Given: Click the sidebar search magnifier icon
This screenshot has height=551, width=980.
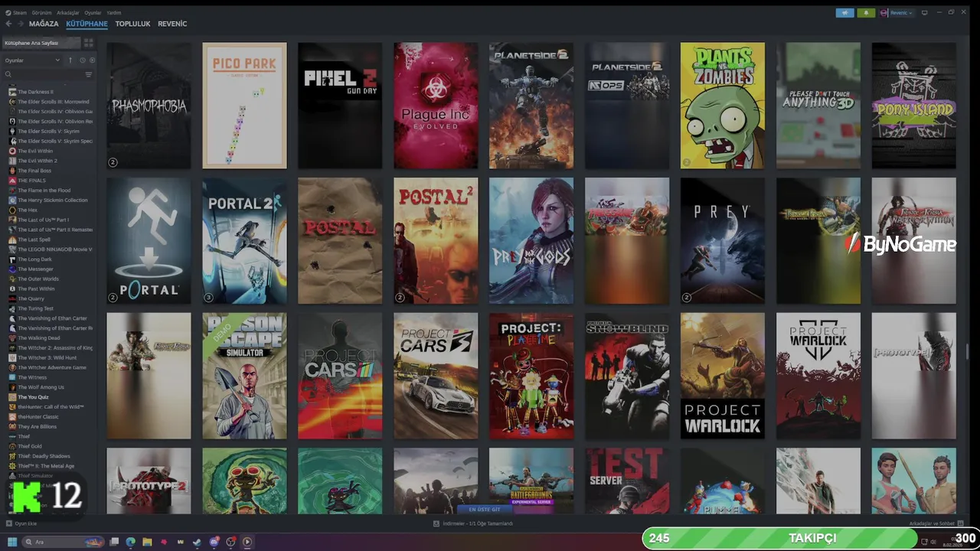Looking at the screenshot, I should 8,74.
